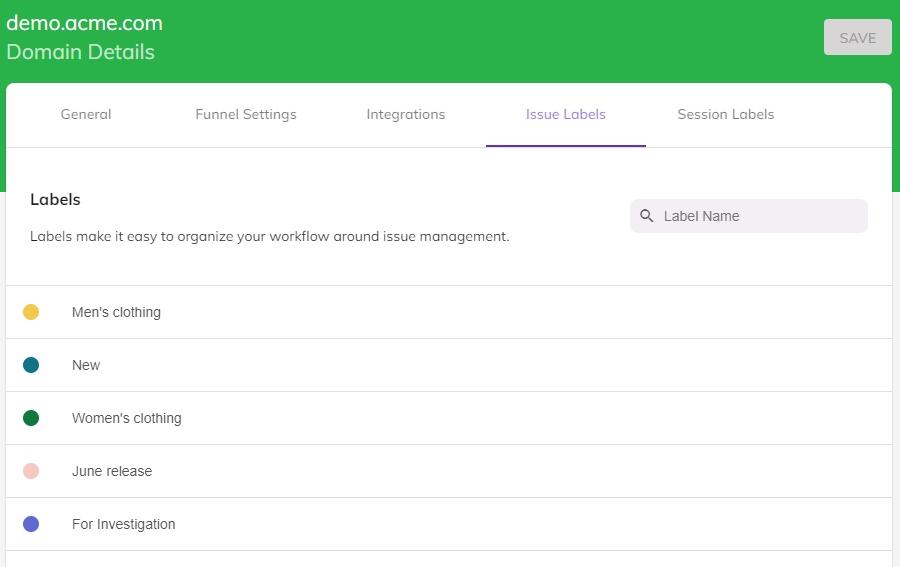This screenshot has height=567, width=900.
Task: Select the For Investigation label
Action: tap(449, 524)
